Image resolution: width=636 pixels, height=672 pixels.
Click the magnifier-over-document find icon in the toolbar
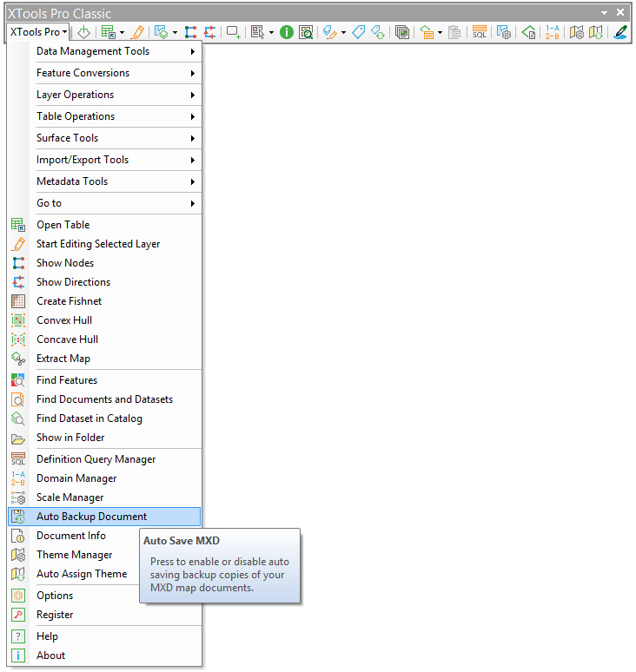pos(306,32)
